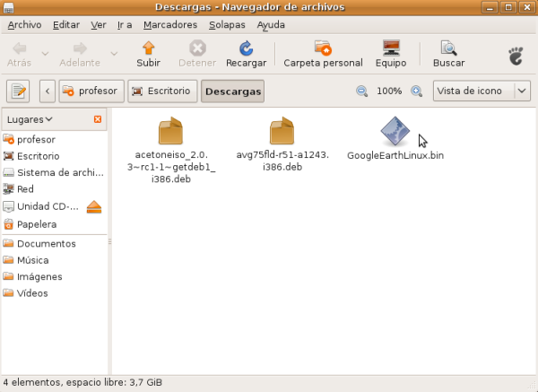Screen dimensions: 538x392
Task: Zoom out with the minus magnifier
Action: 362,91
